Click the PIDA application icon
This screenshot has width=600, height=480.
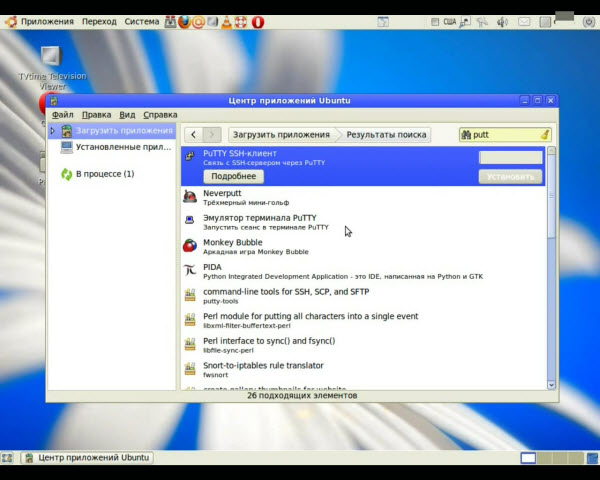tap(190, 270)
